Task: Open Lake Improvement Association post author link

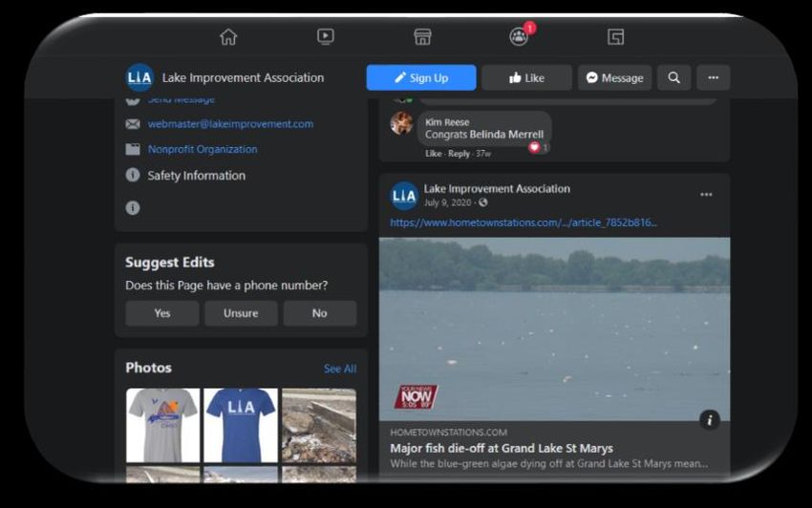Action: [497, 189]
